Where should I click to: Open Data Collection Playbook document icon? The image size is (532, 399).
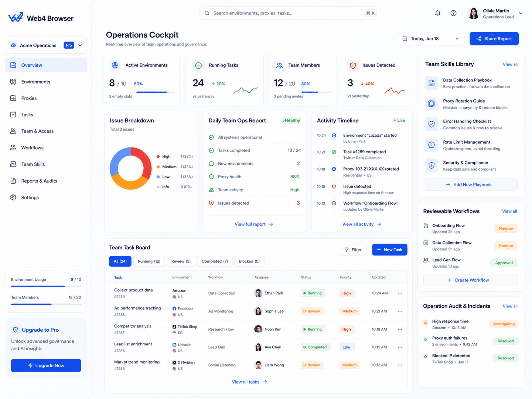pos(431,83)
